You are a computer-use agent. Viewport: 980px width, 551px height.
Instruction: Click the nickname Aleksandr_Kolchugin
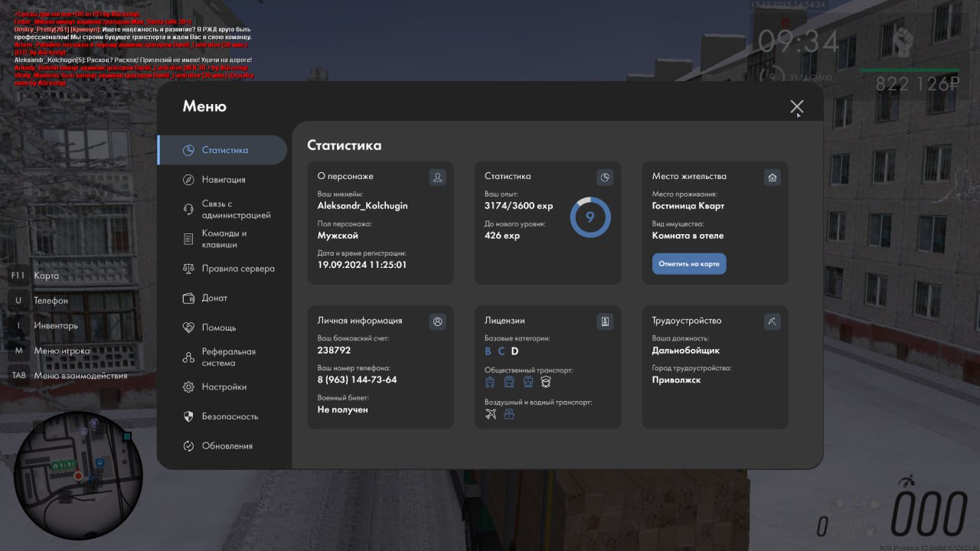tap(363, 205)
